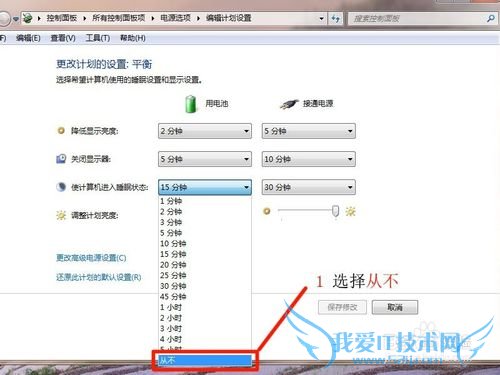500x375 pixels.
Task: Open plugged-in turn off display dropdown 10 分钟
Action: point(309,159)
